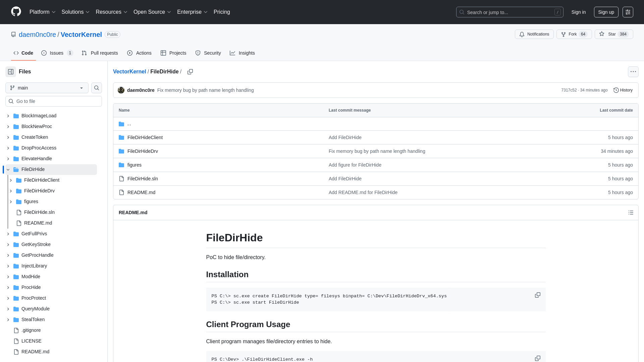Open the command palette settings icon
Image resolution: width=644 pixels, height=362 pixels.
point(628,12)
